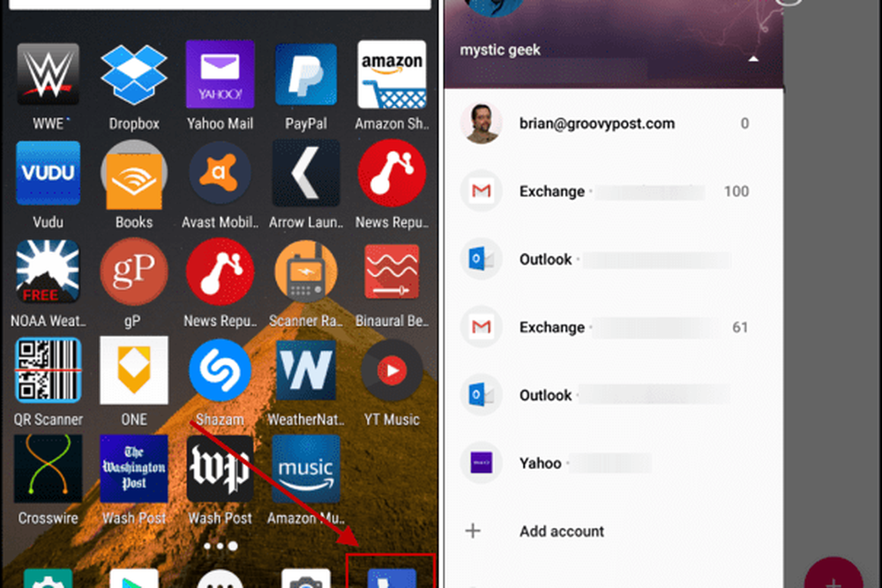
Task: Open News Republic beside the gP app
Action: [x=220, y=272]
